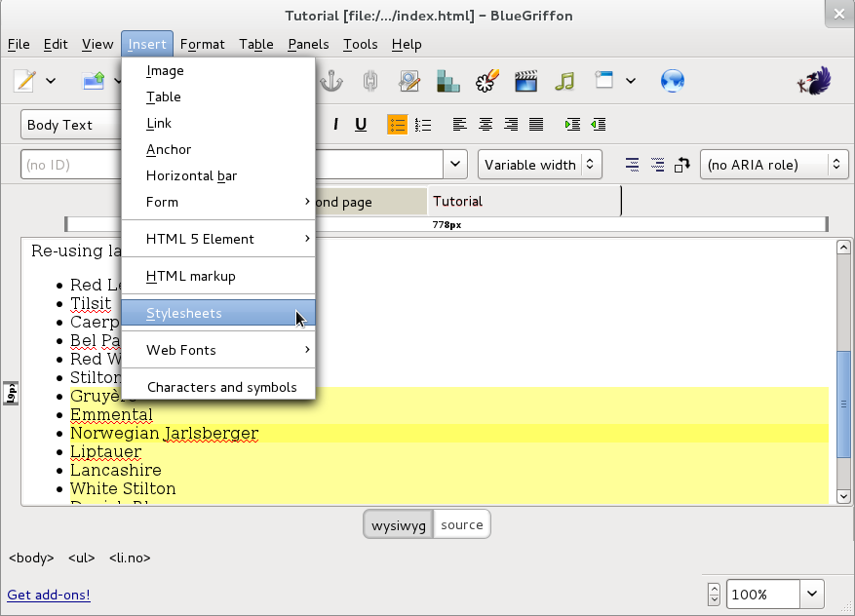Click the Get add-ons! link
This screenshot has height=616, width=855.
(x=49, y=595)
